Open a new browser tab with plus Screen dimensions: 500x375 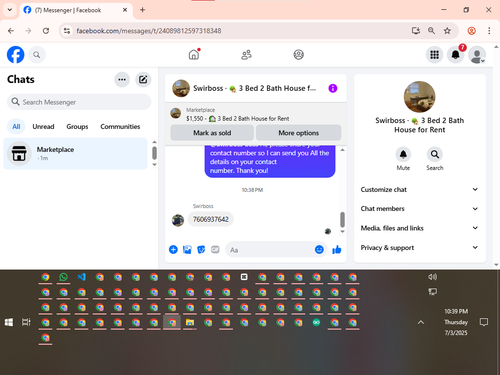(x=142, y=10)
